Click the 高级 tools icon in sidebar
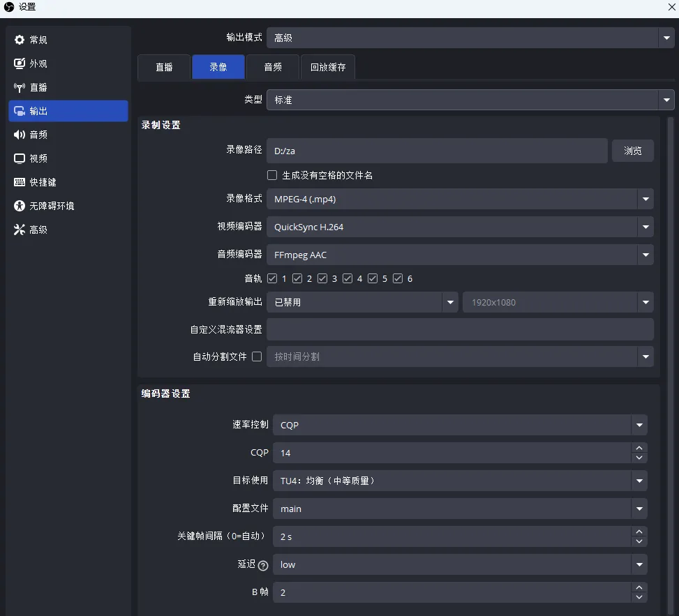 (x=20, y=230)
